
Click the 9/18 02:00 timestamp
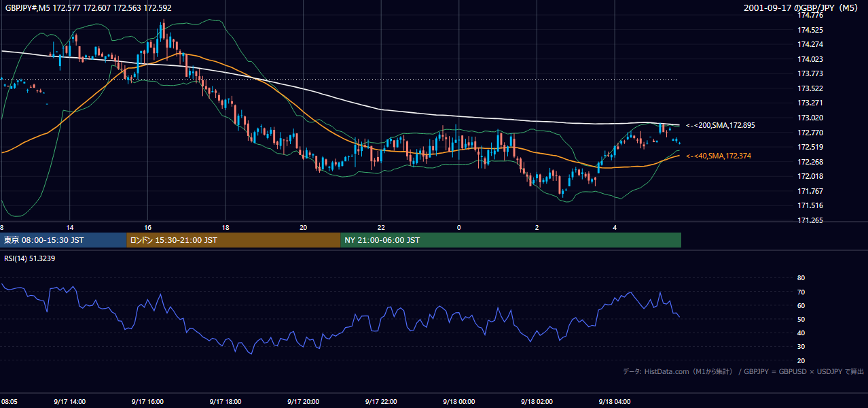(537, 402)
